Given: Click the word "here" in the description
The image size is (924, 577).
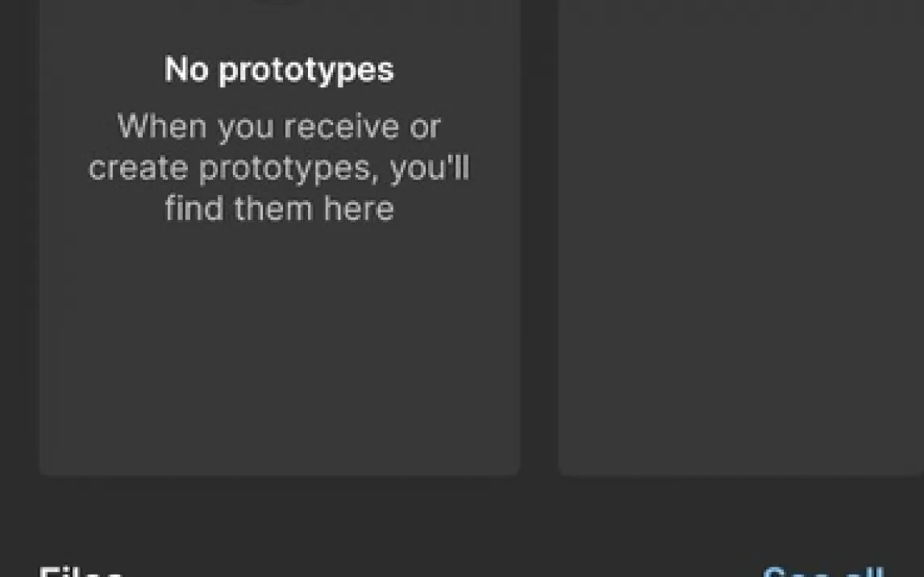Looking at the screenshot, I should (x=359, y=210).
